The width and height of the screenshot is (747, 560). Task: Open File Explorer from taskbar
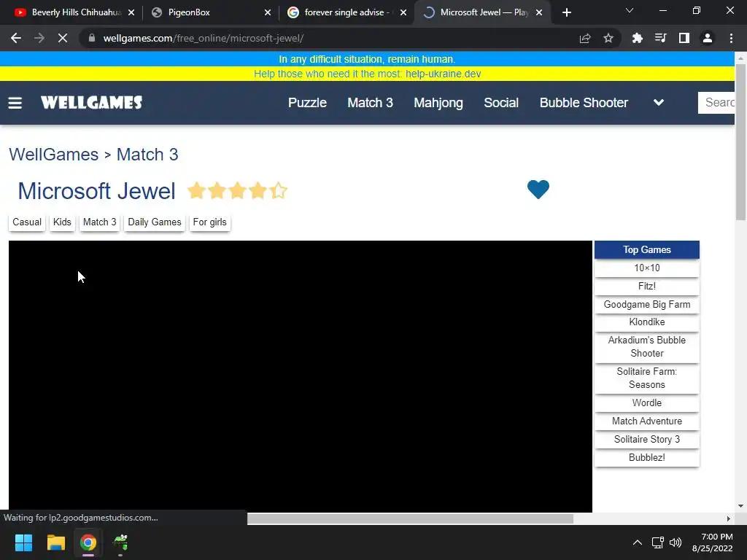[55, 542]
